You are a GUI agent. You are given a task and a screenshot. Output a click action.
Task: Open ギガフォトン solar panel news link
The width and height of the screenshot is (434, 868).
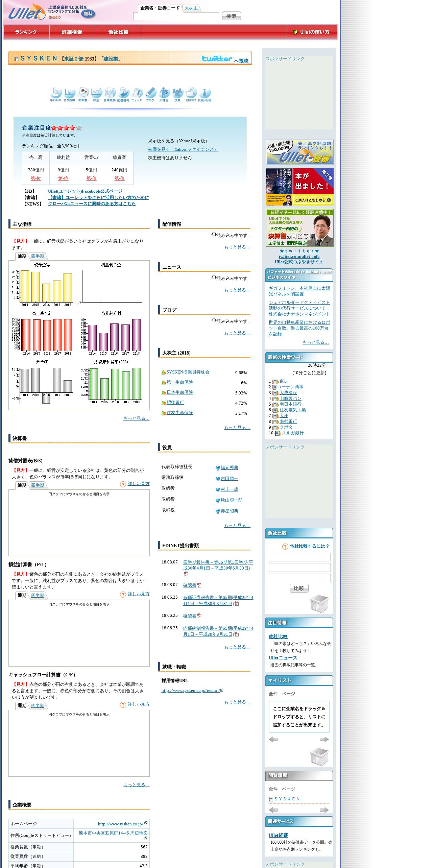pos(299,291)
